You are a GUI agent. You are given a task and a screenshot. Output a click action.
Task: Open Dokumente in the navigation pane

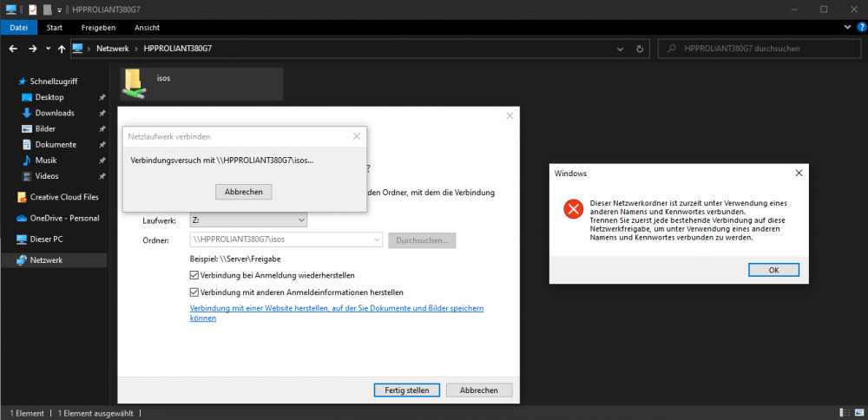point(54,144)
